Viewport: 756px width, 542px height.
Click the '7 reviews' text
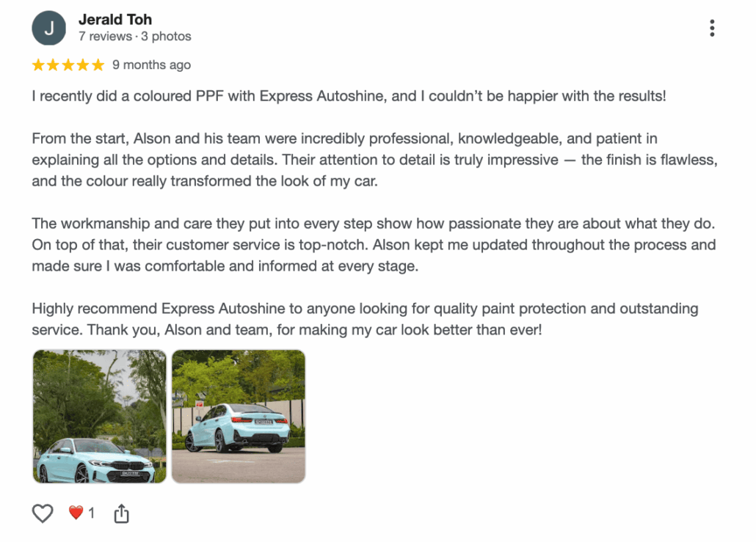104,37
